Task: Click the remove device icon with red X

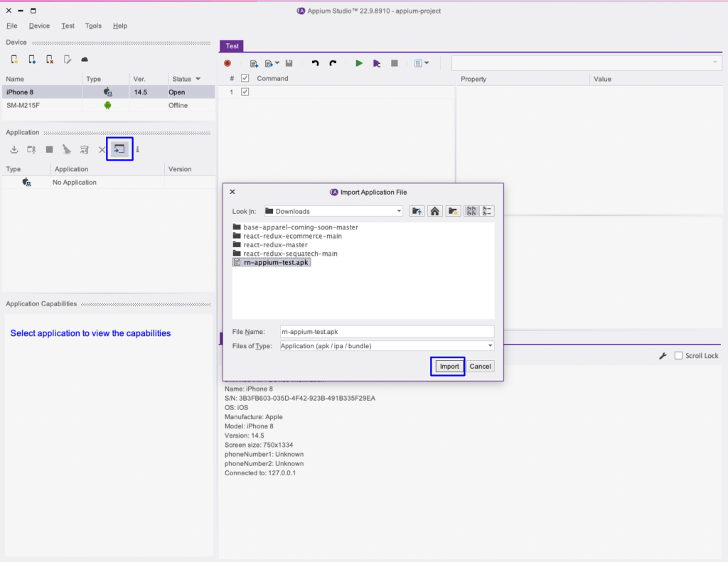Action: [49, 60]
